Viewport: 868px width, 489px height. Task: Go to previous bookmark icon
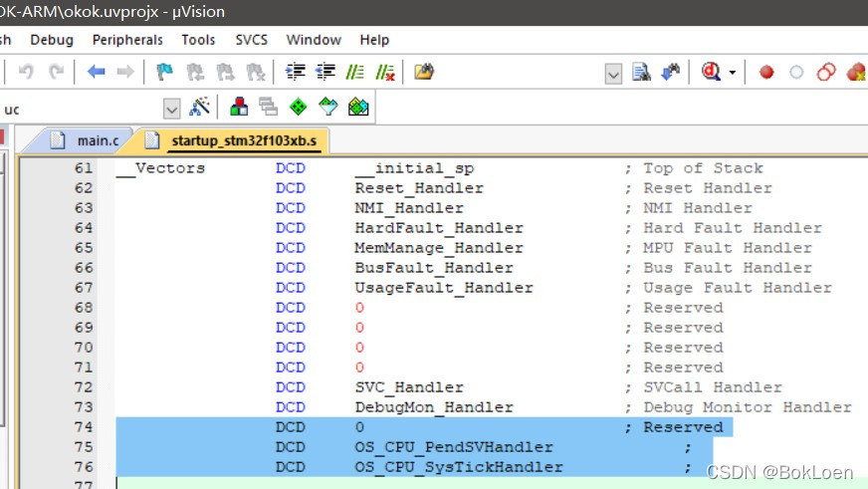click(x=195, y=72)
